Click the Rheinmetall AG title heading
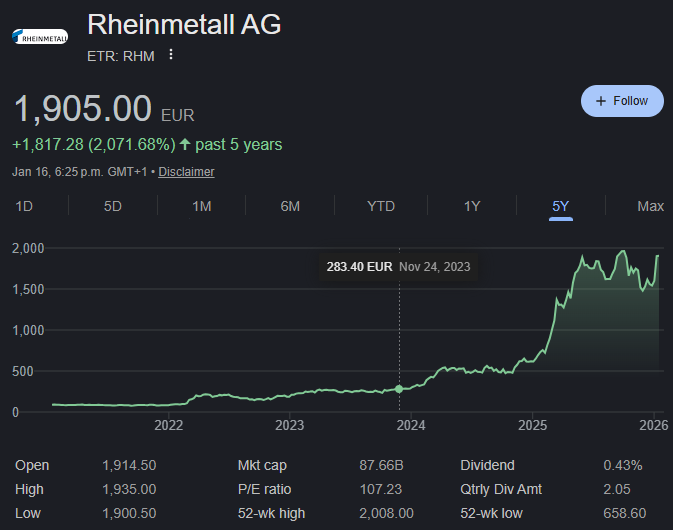Viewport: 673px width, 530px height. (x=184, y=25)
